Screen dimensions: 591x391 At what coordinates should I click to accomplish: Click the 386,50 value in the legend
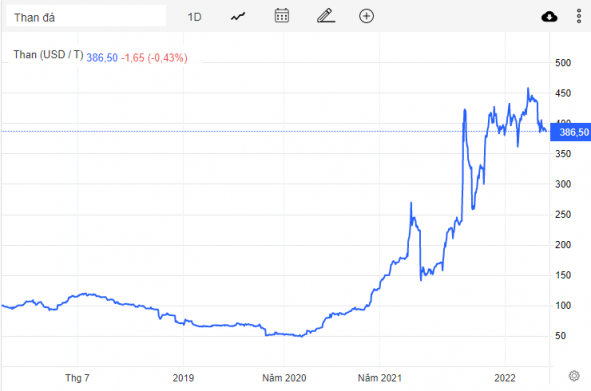tap(102, 58)
